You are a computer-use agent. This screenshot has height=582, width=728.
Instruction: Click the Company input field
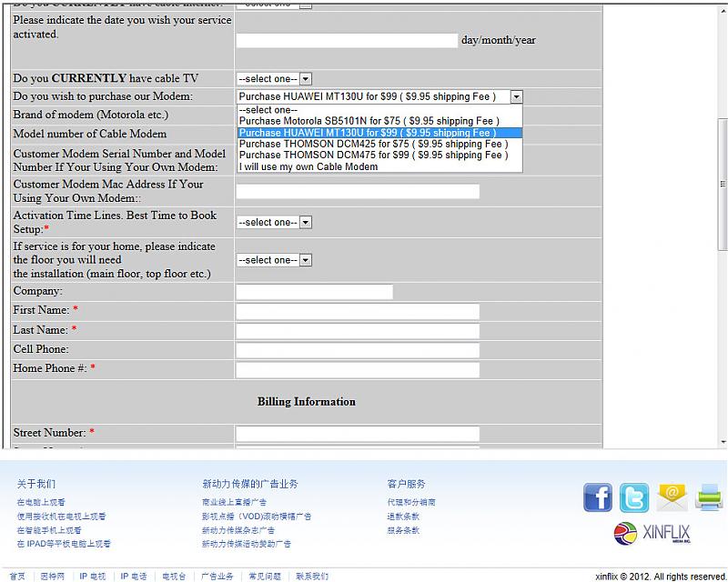pyautogui.click(x=314, y=292)
